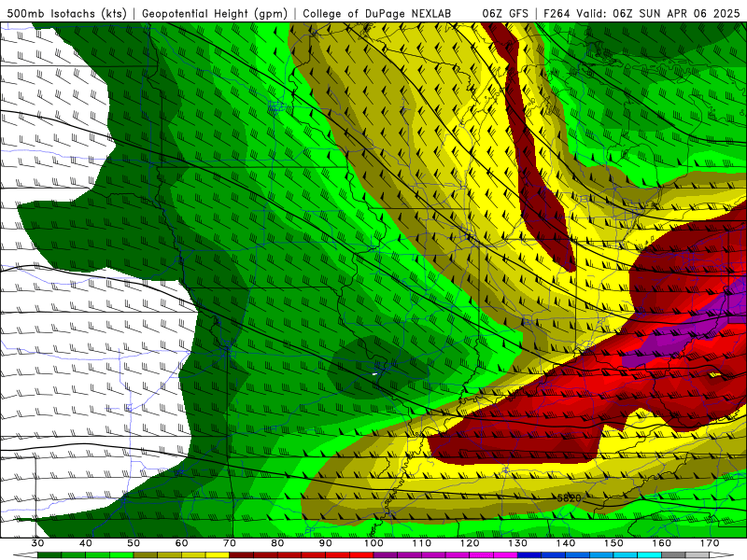Click the '90' knot legend label

325,543
